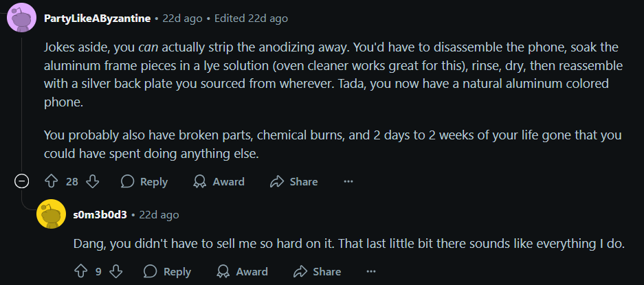This screenshot has width=644, height=285.
Task: Collapse the comment thread with minus button
Action: 22,181
